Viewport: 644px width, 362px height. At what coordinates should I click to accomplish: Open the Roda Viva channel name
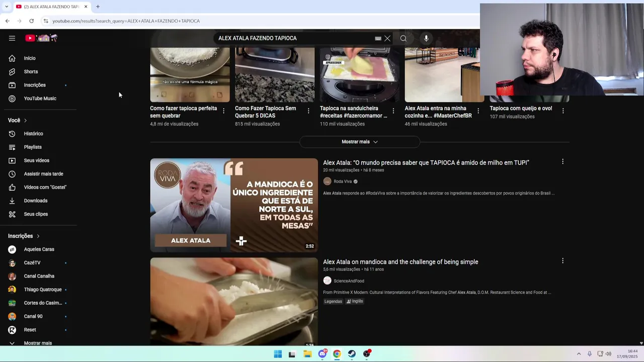click(343, 182)
